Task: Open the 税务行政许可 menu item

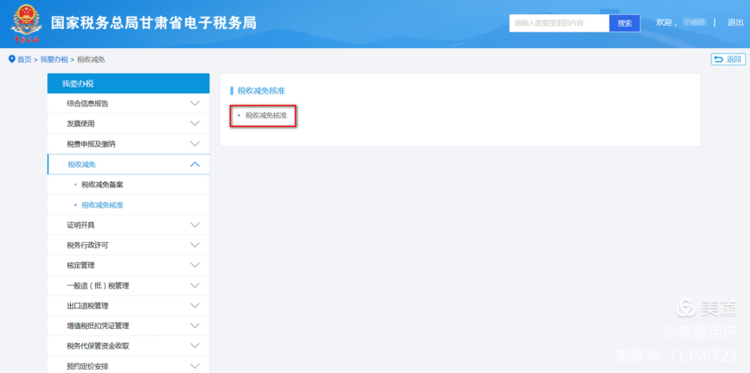Action: pos(128,245)
